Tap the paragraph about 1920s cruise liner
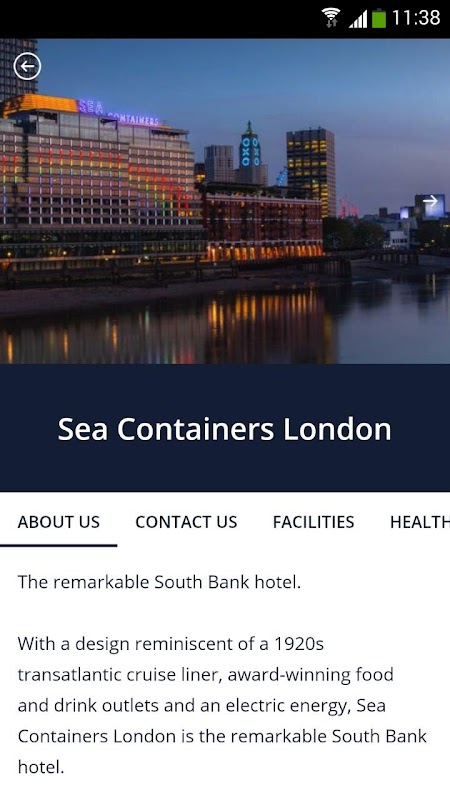This screenshot has height=800, width=450. 222,705
